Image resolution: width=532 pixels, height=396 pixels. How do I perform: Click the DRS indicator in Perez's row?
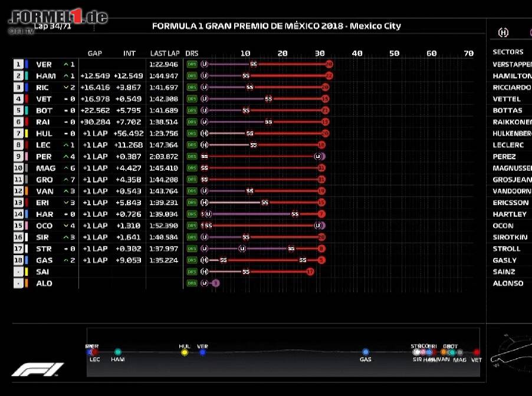click(192, 156)
